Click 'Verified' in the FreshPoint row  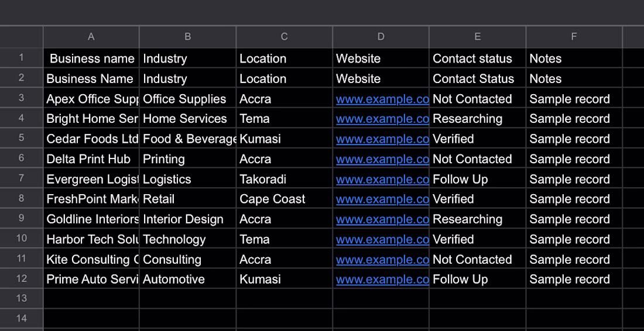(x=477, y=199)
